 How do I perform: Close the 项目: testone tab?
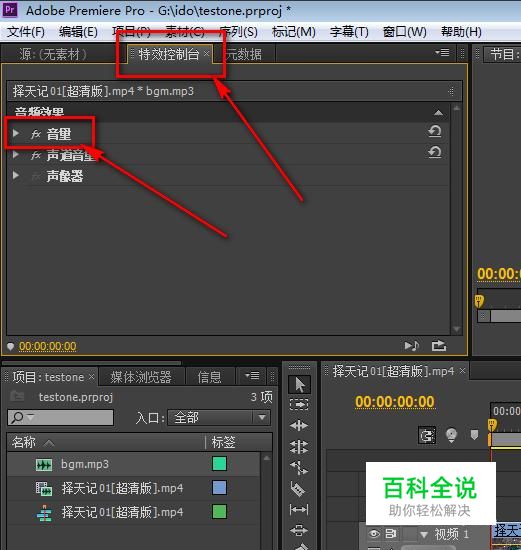[x=91, y=376]
